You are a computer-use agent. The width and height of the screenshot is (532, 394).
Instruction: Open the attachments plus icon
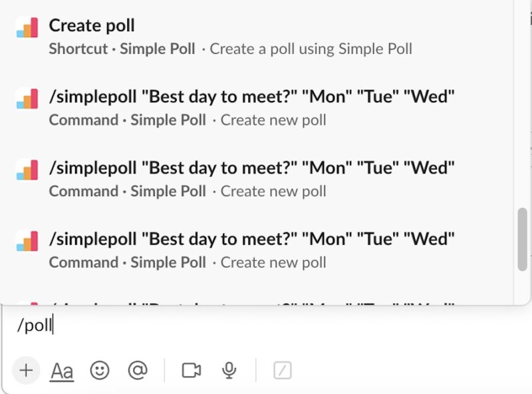(25, 371)
